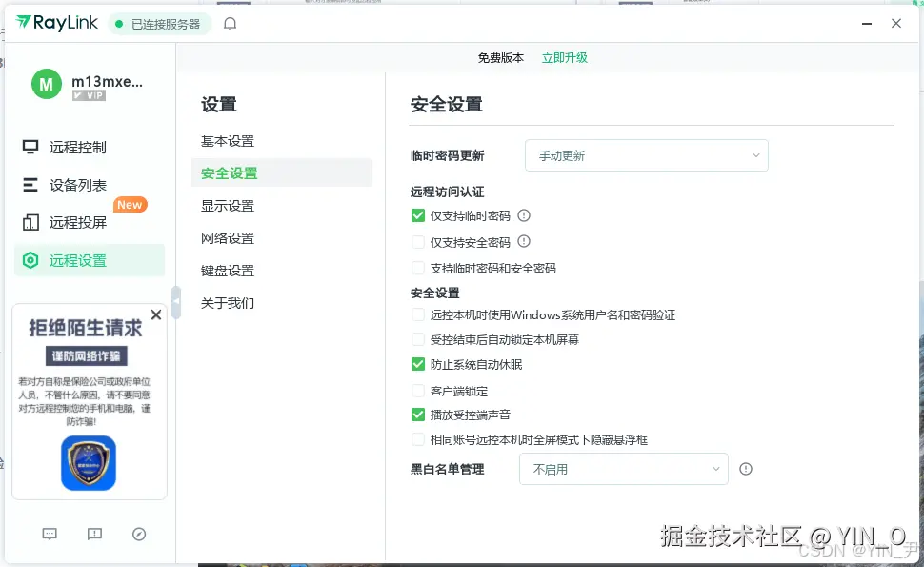Click the RayLink logo

click(57, 23)
